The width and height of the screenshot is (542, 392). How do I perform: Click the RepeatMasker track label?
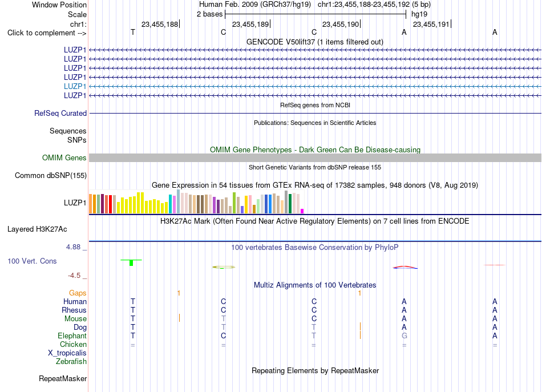point(63,378)
